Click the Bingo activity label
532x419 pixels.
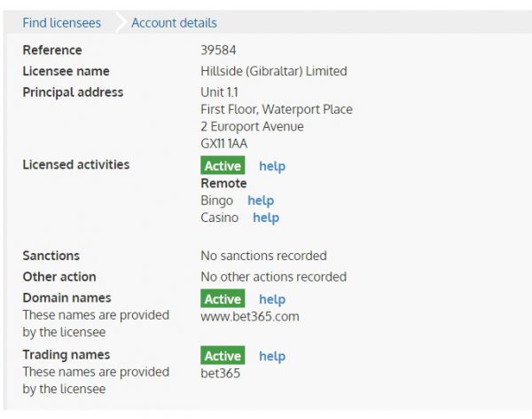(x=217, y=201)
